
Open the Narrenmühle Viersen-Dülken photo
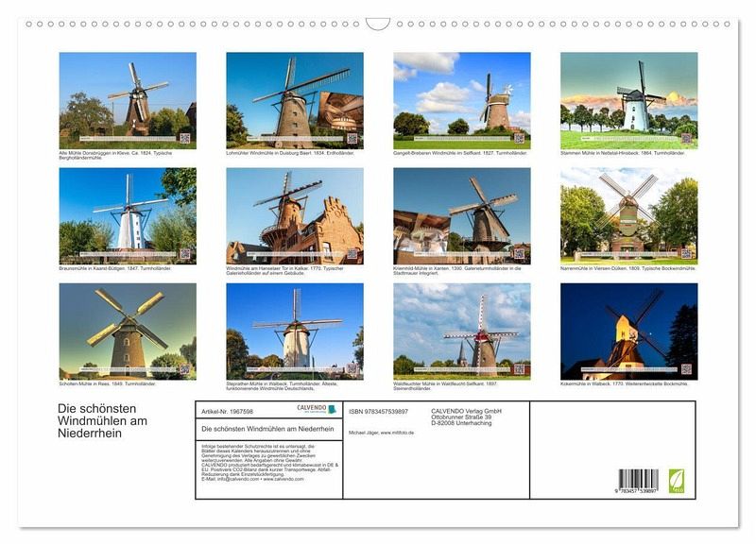pyautogui.click(x=628, y=216)
